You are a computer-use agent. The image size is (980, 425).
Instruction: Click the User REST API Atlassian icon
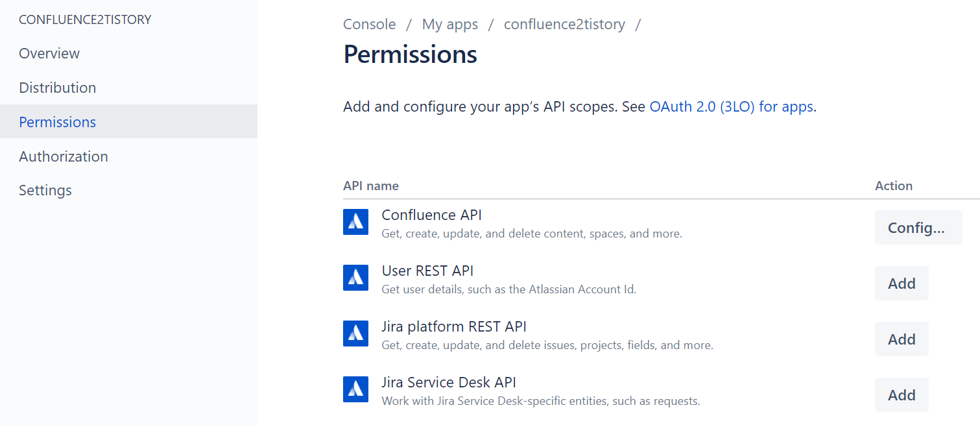pos(355,278)
